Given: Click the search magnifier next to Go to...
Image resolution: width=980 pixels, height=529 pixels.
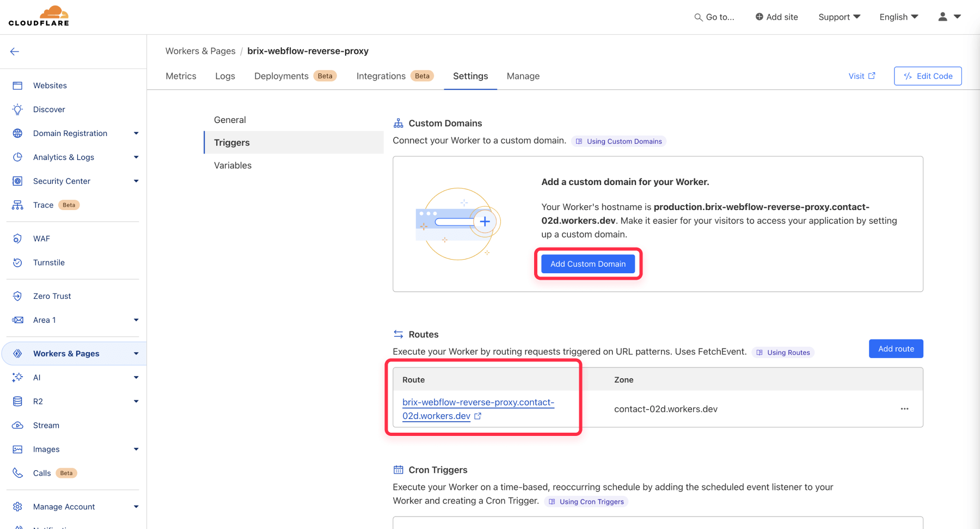Looking at the screenshot, I should pos(698,17).
